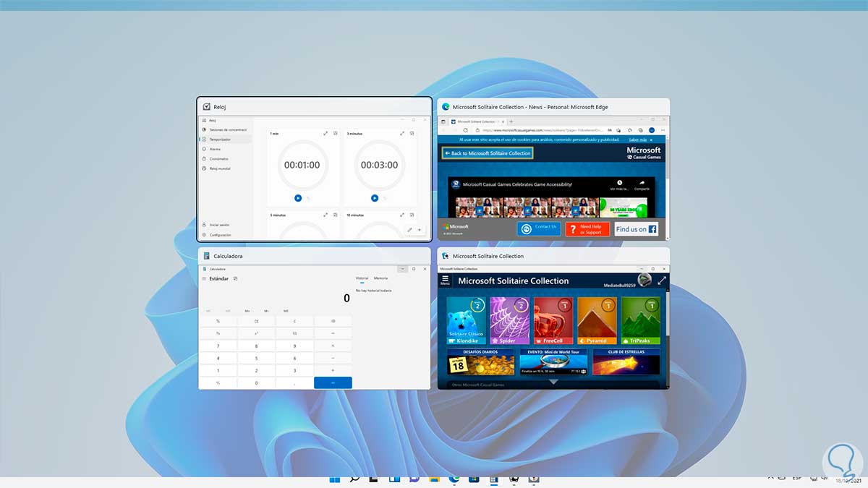Click refresh icon in Edge toolbar

(x=467, y=130)
